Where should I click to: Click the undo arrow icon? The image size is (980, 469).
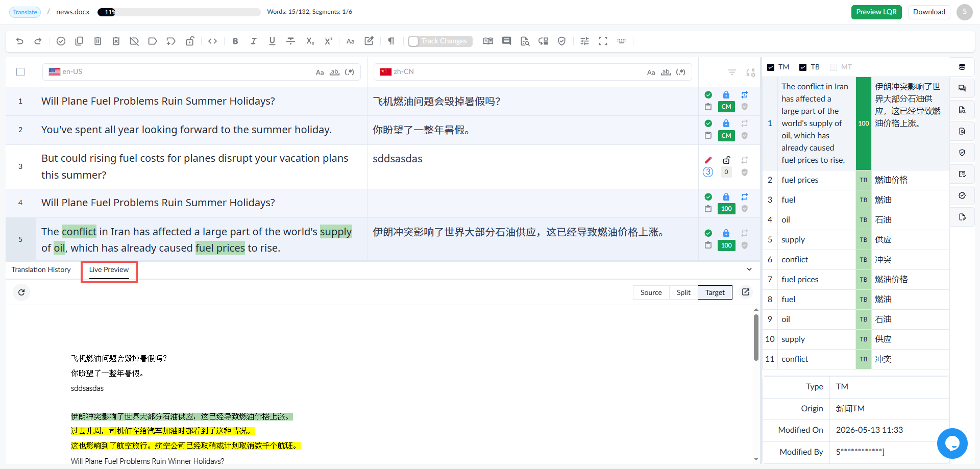point(19,41)
